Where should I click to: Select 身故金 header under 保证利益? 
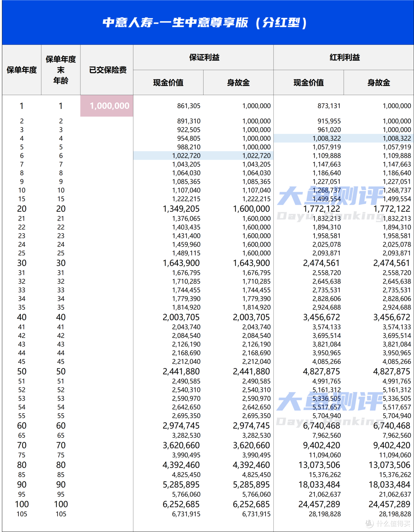pyautogui.click(x=238, y=82)
